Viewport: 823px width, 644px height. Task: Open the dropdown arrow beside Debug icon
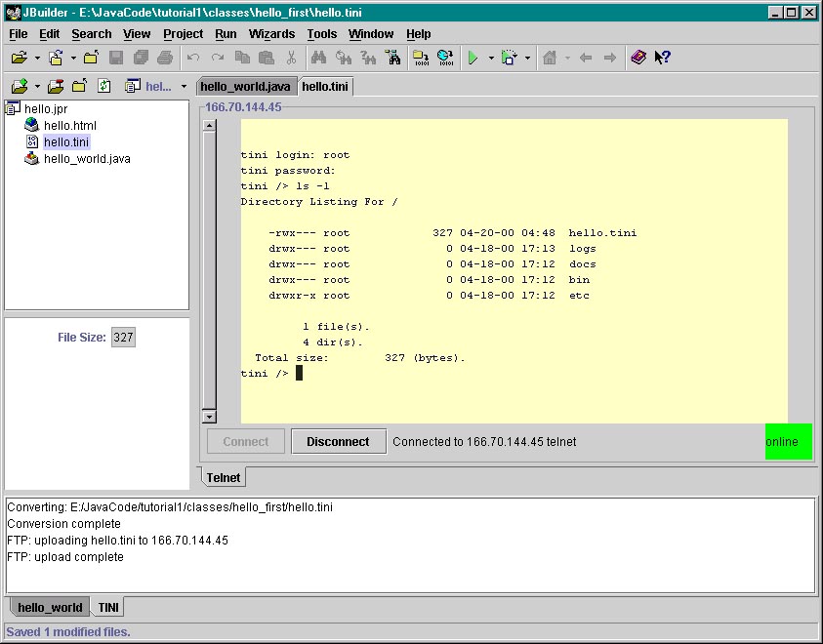click(528, 58)
